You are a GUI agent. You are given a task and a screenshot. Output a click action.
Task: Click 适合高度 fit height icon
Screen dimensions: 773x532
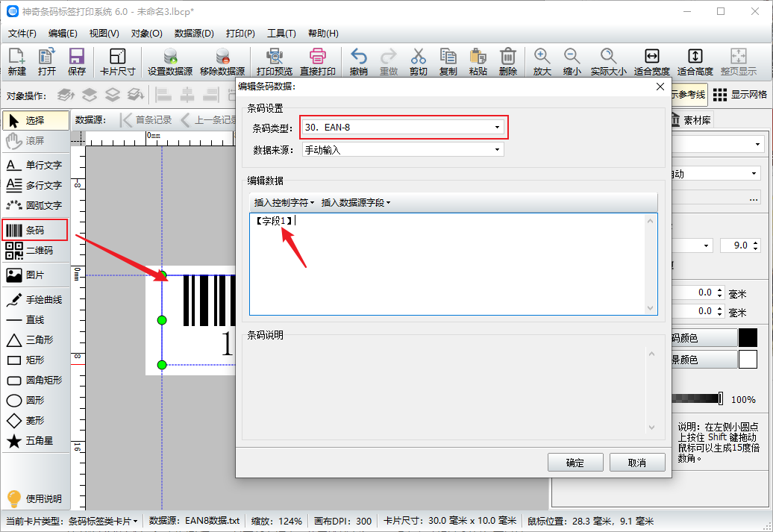coord(695,62)
